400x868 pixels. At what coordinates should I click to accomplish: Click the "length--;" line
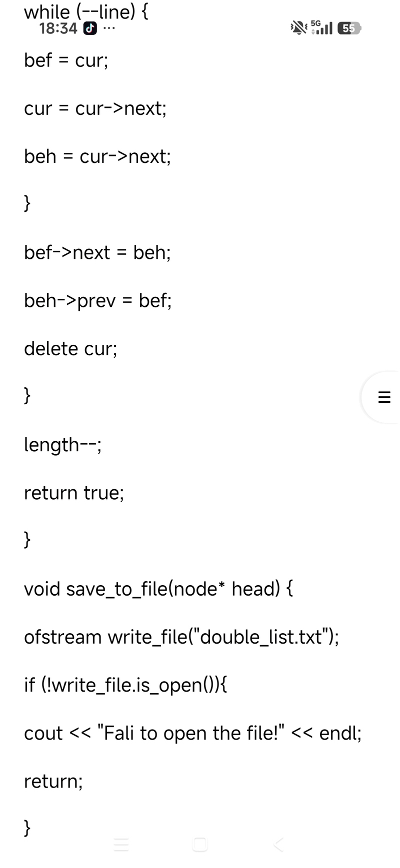pos(63,445)
